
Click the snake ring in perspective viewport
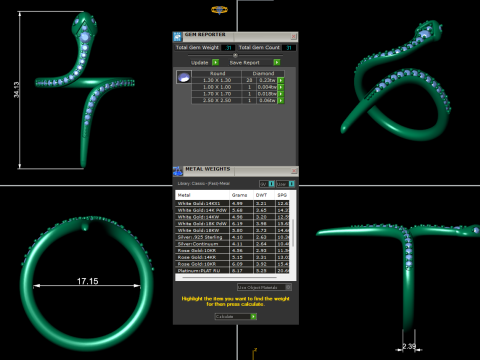coord(397,80)
